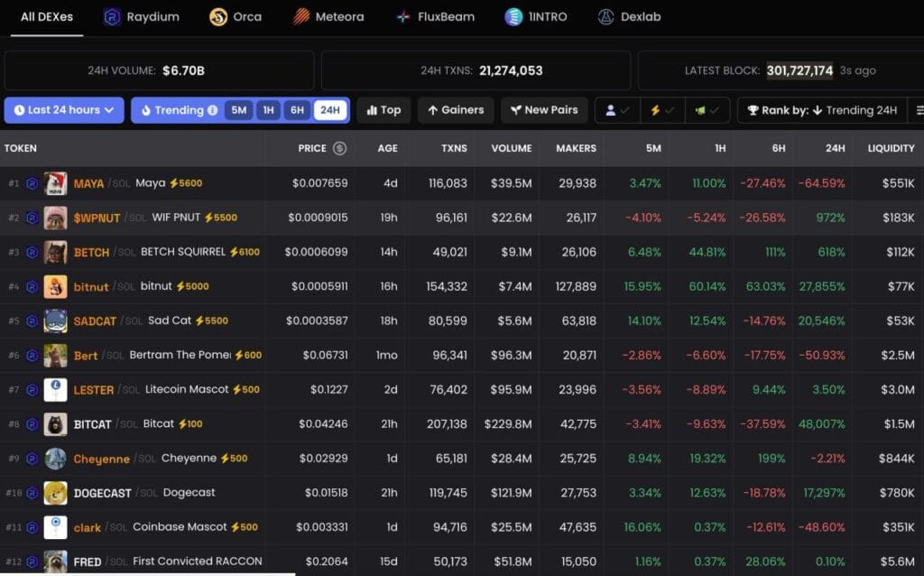The width and height of the screenshot is (924, 576).
Task: Click the Gainers button
Action: coord(456,110)
